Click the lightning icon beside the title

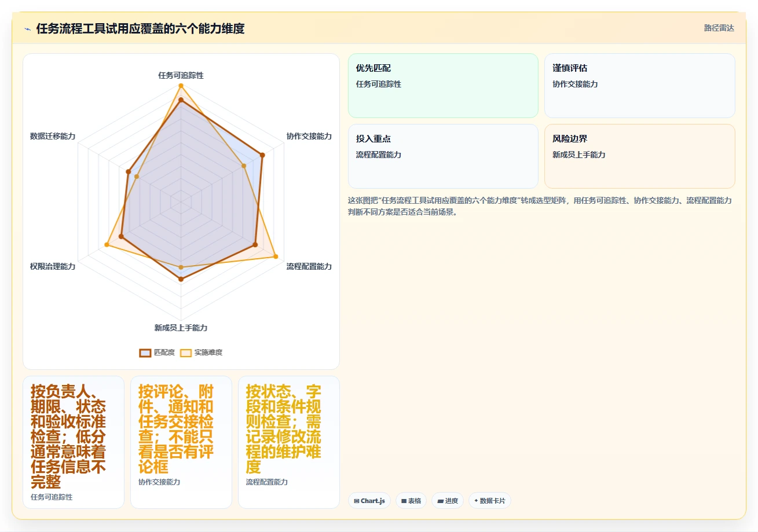pyautogui.click(x=27, y=29)
